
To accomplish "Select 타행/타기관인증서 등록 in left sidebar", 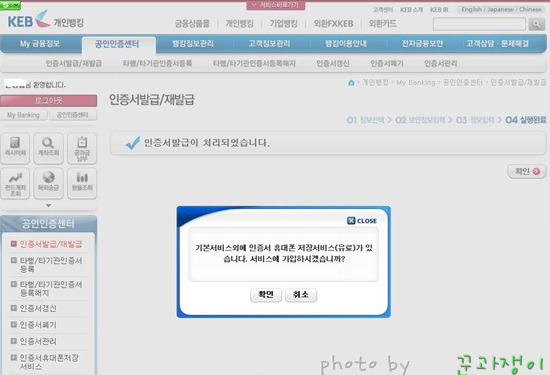I will (x=51, y=265).
